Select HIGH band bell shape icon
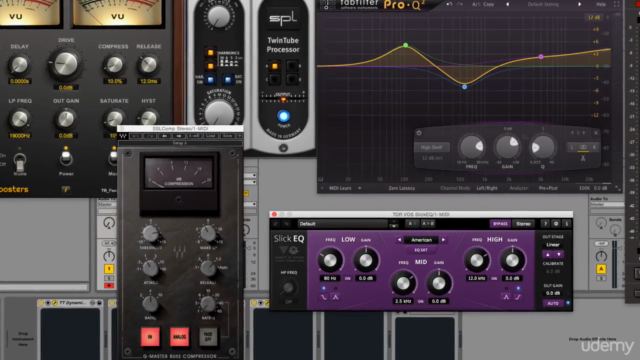Viewport: 640px width, 360px height. [506, 297]
